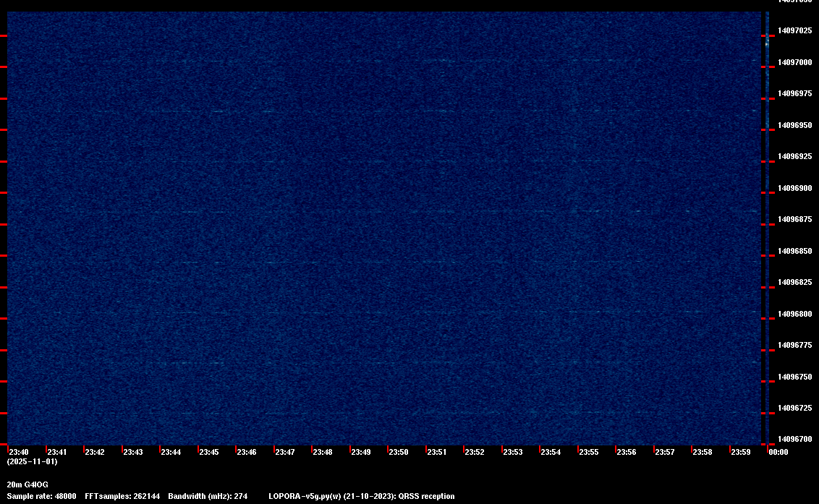This screenshot has height=504, width=819.
Task: Click the 14096925 frequency label
Action: click(795, 157)
